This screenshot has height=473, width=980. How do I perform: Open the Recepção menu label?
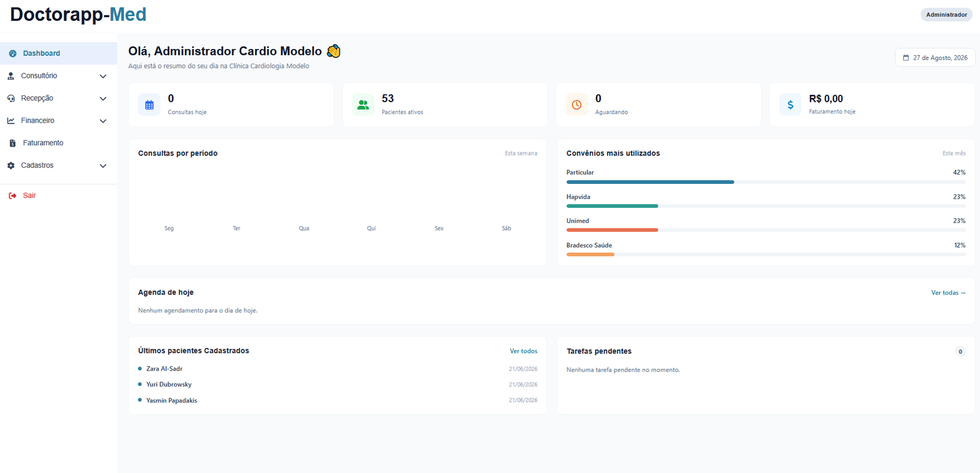[x=37, y=98]
